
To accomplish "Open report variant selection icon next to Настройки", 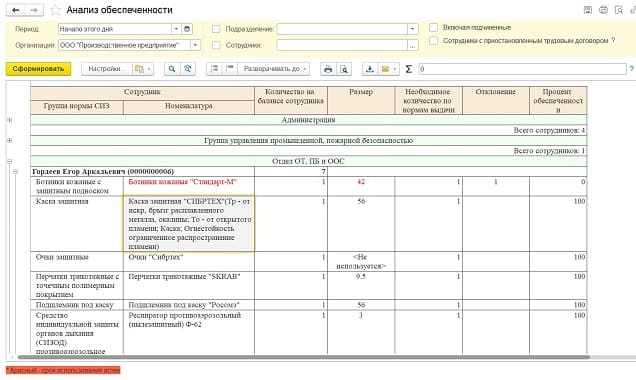I will (x=142, y=69).
